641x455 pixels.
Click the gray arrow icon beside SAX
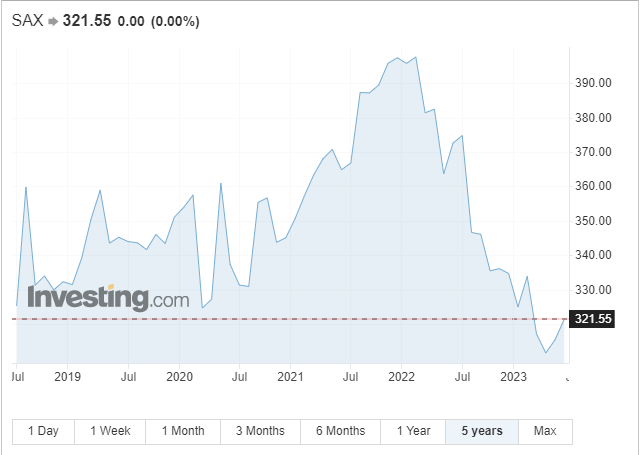click(x=53, y=22)
